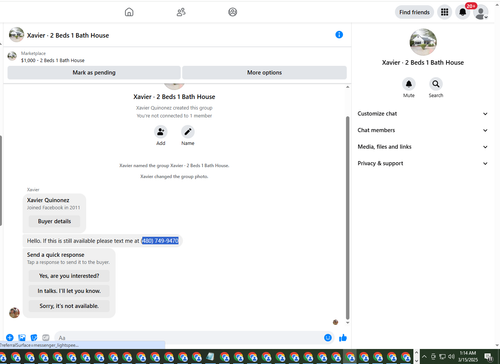Click the sender avatar beside quick responses
500x364 pixels.
(x=14, y=313)
